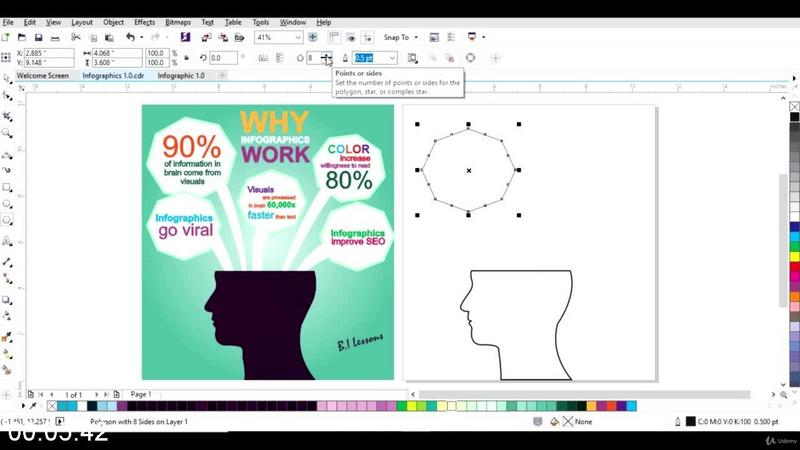
Task: Click the Cut scissors icon
Action: coord(76,37)
